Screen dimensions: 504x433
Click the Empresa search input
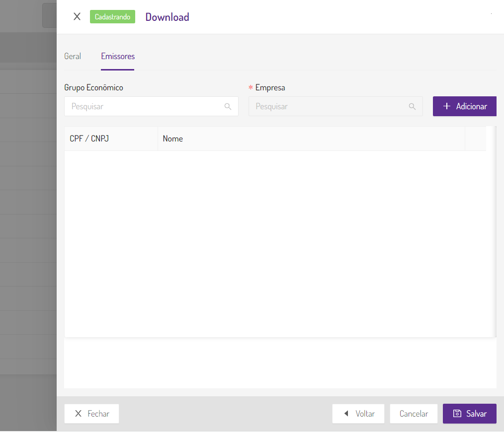point(328,106)
